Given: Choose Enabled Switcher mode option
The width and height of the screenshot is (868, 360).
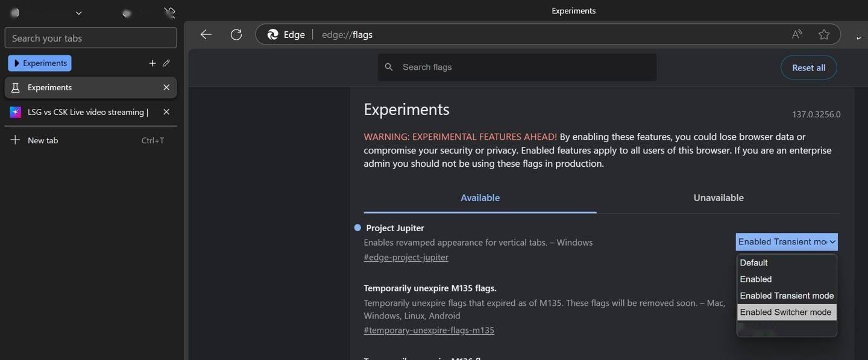Looking at the screenshot, I should 787,312.
